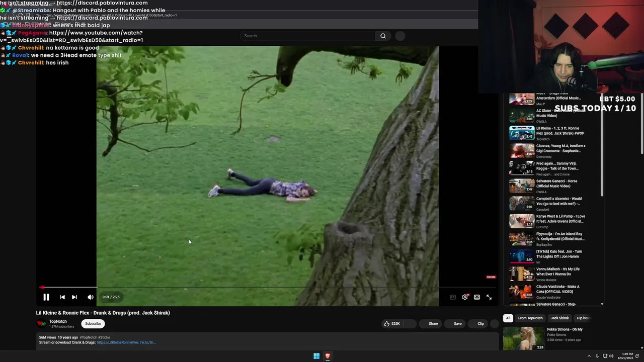Play AC Slater playlist video thumbnail
The image size is (644, 362).
click(x=522, y=116)
